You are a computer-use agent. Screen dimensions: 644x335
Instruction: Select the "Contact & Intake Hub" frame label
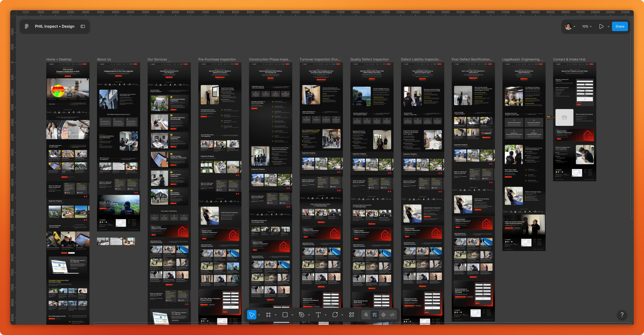pyautogui.click(x=569, y=59)
